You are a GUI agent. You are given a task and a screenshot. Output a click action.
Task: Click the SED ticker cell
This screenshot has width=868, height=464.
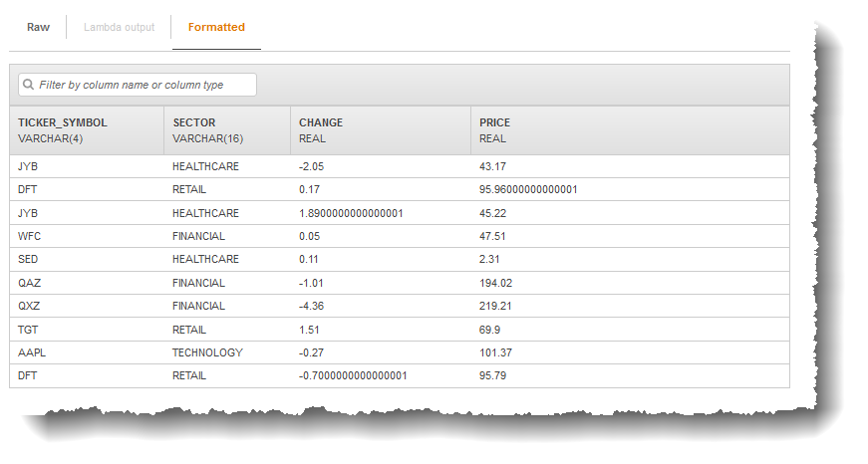pos(29,259)
